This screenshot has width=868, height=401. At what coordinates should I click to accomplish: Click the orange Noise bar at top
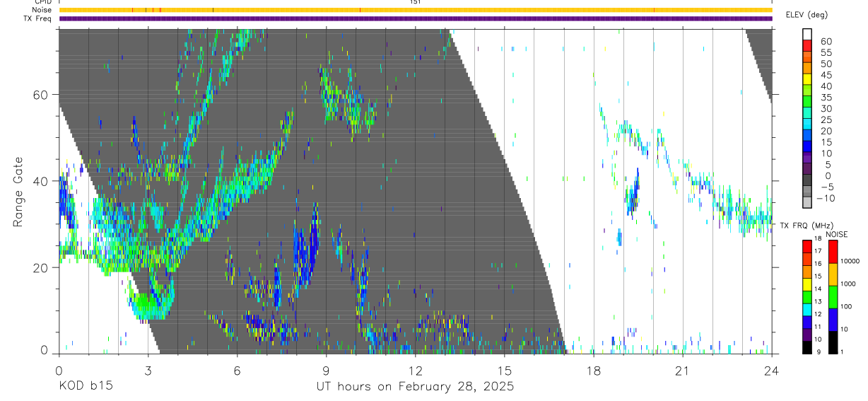point(416,10)
